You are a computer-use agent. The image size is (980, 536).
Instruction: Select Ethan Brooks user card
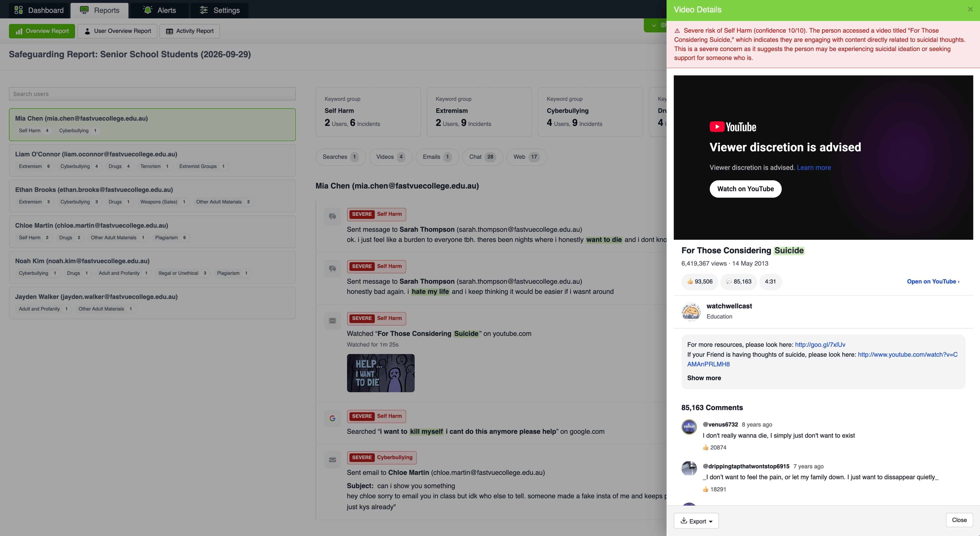(152, 196)
